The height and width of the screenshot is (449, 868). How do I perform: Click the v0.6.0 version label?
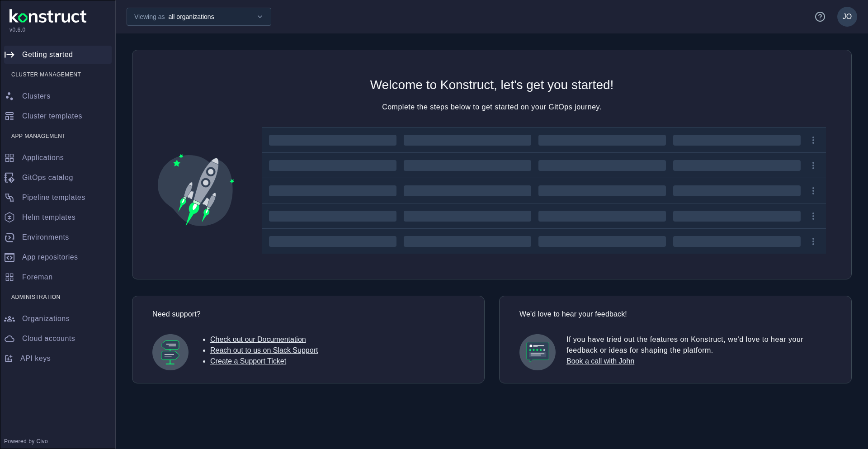pyautogui.click(x=18, y=30)
